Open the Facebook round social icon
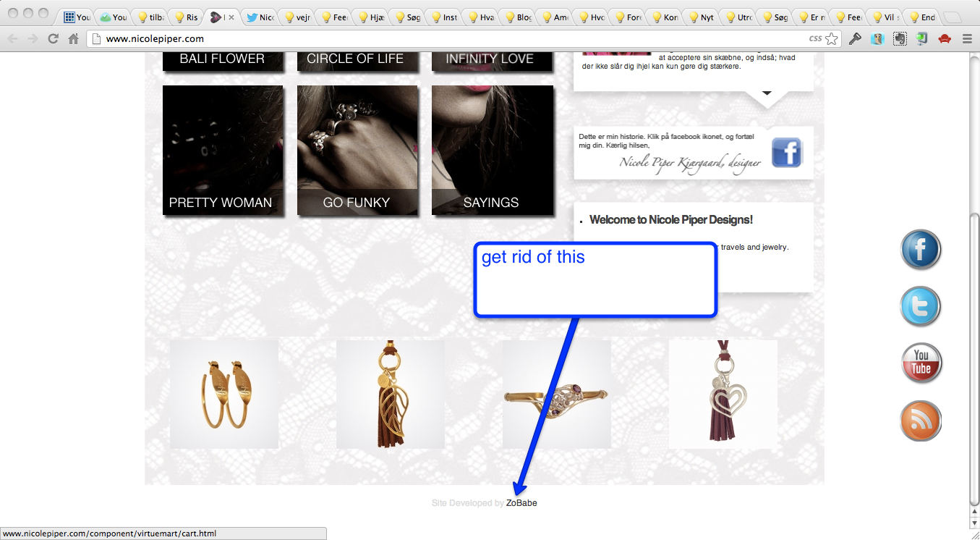 click(x=920, y=250)
